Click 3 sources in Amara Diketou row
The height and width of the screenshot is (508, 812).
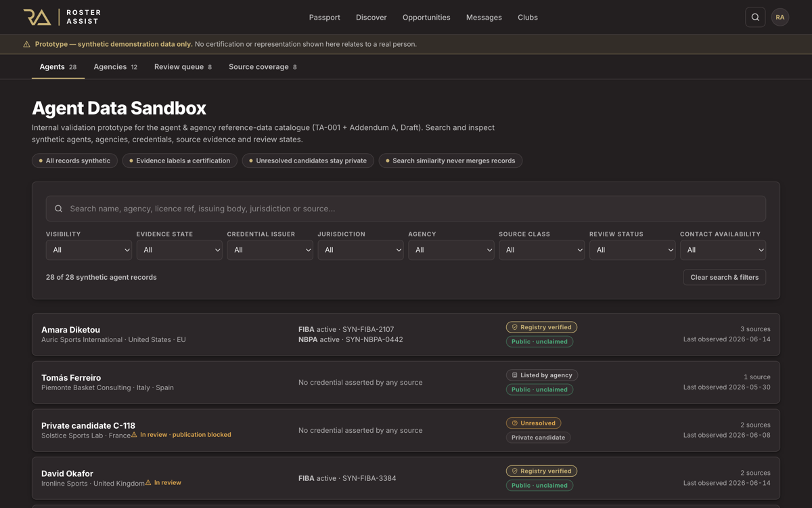(755, 329)
